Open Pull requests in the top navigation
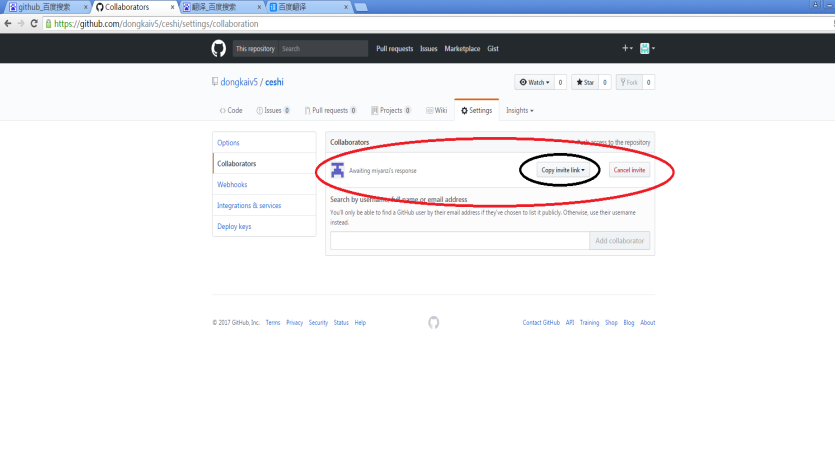Viewport: 836px width, 459px height. click(395, 49)
